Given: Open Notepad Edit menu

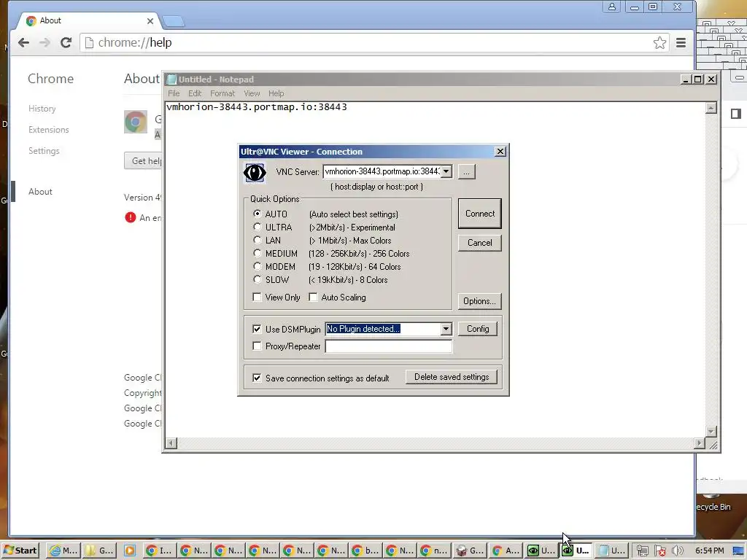Looking at the screenshot, I should coord(195,93).
